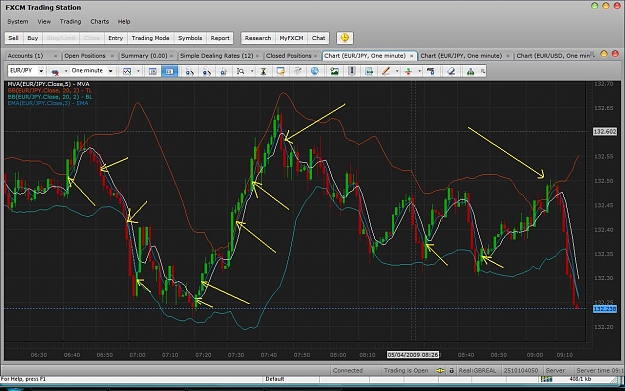Click the blue globe icon in chart toolbar
The width and height of the screenshot is (625, 391).
(x=314, y=71)
